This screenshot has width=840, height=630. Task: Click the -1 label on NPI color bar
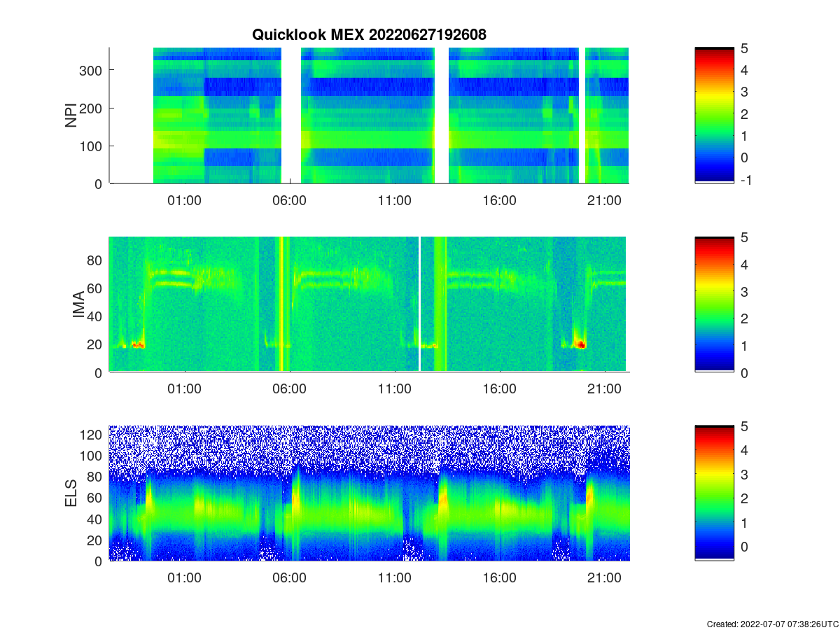(x=747, y=180)
